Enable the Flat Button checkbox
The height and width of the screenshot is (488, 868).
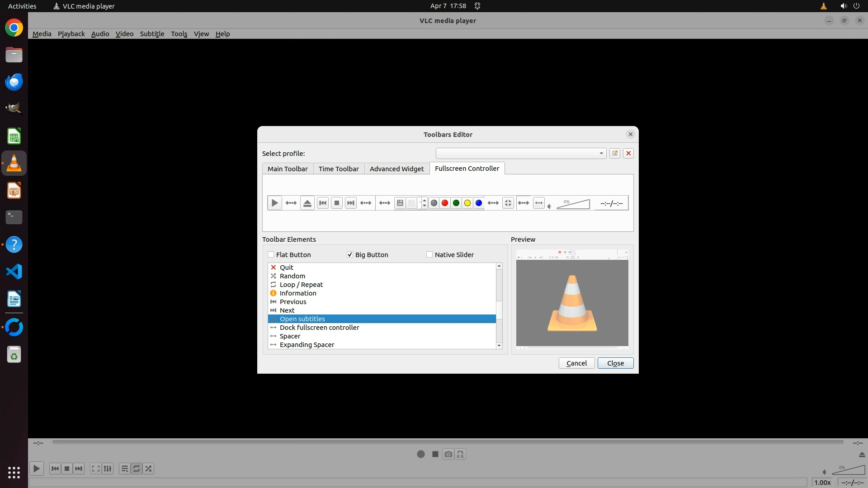(x=271, y=254)
